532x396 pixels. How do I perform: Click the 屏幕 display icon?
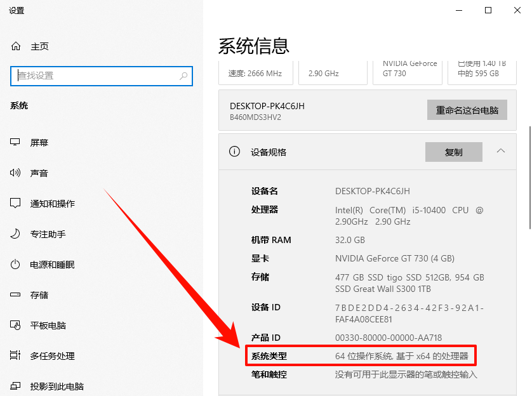[x=15, y=142]
